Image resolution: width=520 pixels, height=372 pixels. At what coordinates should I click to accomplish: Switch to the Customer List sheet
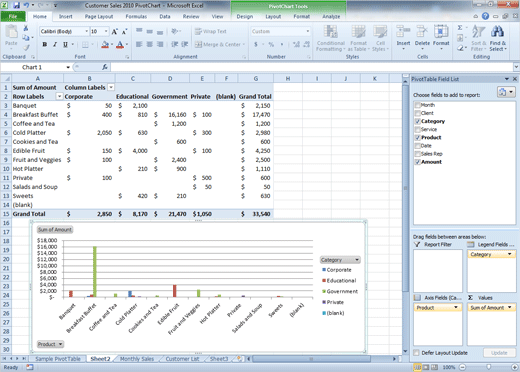pyautogui.click(x=182, y=359)
